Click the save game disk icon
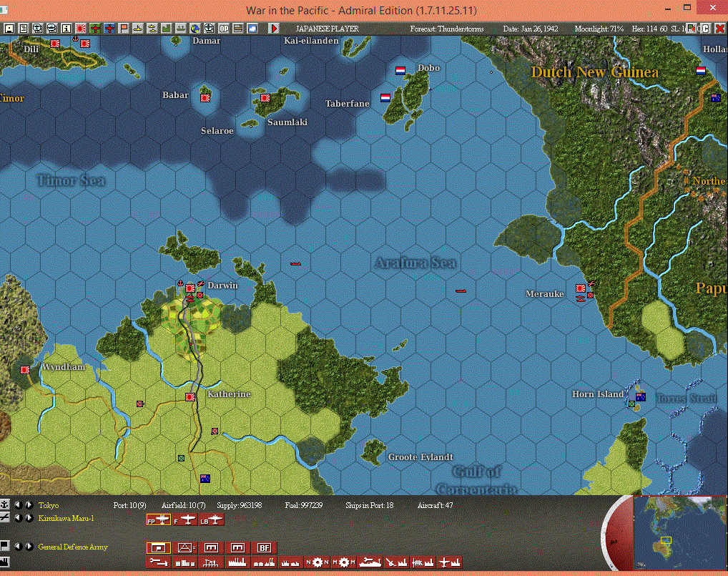The image size is (728, 576). [9, 29]
